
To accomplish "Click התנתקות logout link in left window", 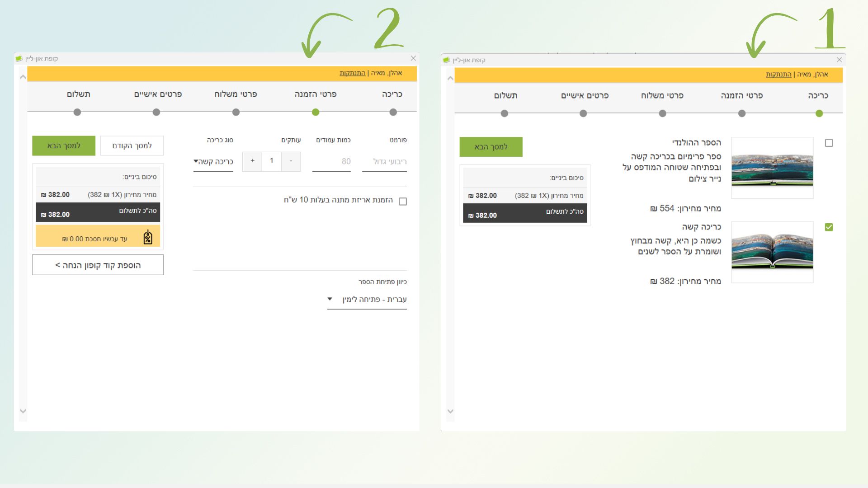I will point(352,73).
